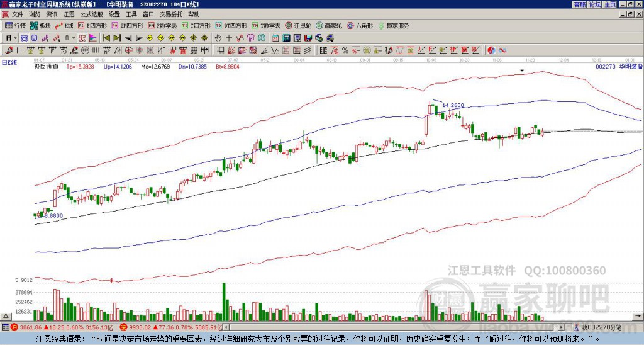Open the 9P四方形 tool
This screenshot has width=644, height=345.
(127, 25)
